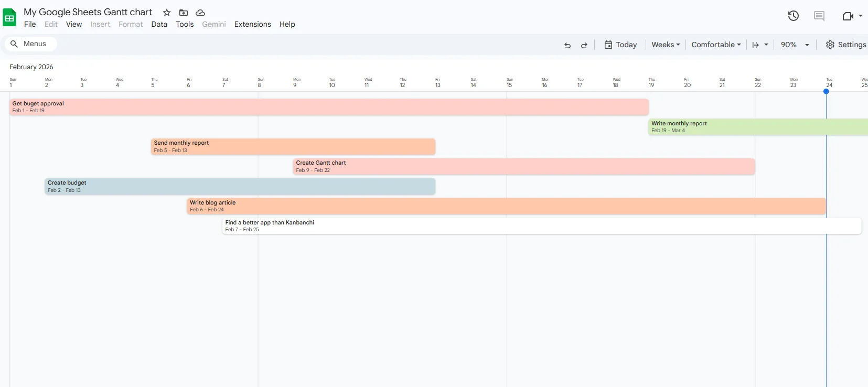This screenshot has width=868, height=387.
Task: Click the Sat 7 date header
Action: (225, 83)
